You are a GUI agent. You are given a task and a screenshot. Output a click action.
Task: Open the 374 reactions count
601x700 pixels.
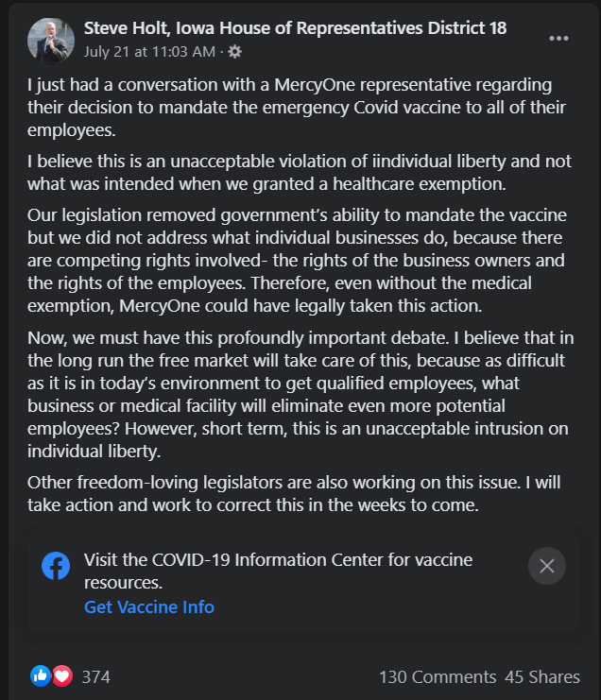(96, 676)
